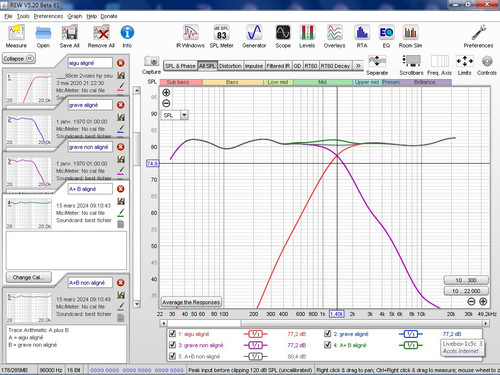500x375 pixels.
Task: Open the Levels tool
Action: (307, 36)
